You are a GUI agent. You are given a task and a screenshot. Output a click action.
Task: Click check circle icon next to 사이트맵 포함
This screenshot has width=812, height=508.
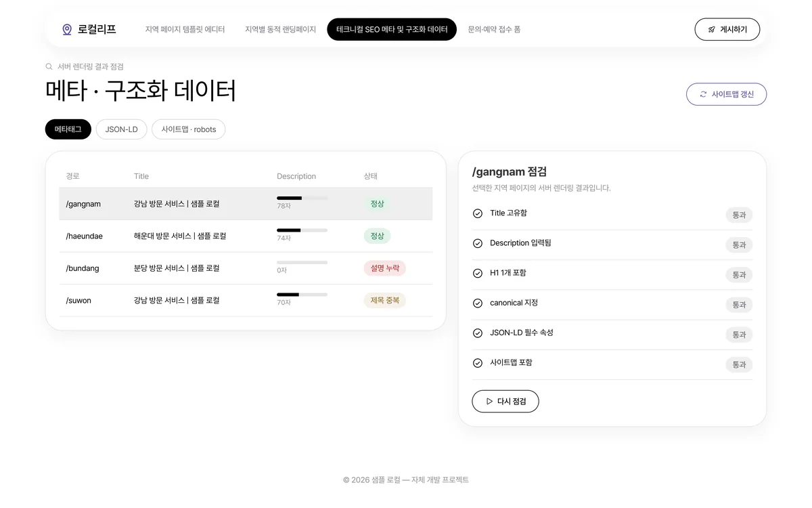point(478,363)
